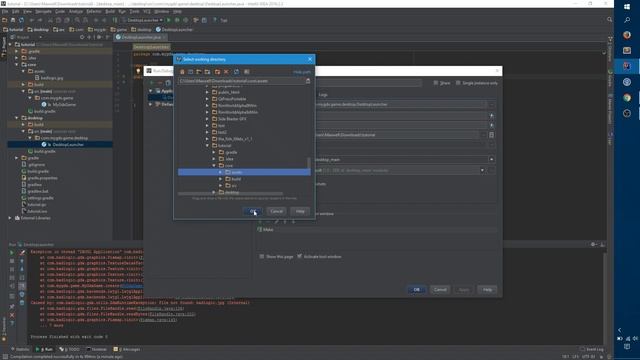The height and width of the screenshot is (360, 640).
Task: Switch to the DesktopLauncher.java editor tab
Action: (x=141, y=37)
